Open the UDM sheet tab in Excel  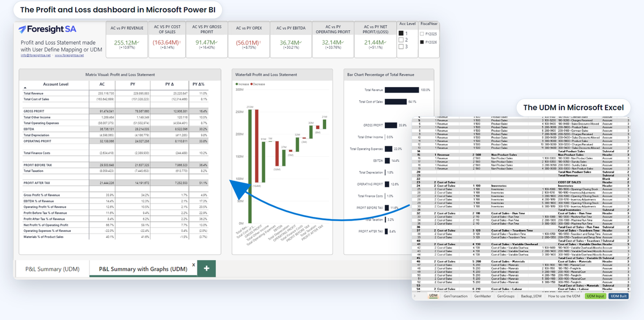[433, 296]
